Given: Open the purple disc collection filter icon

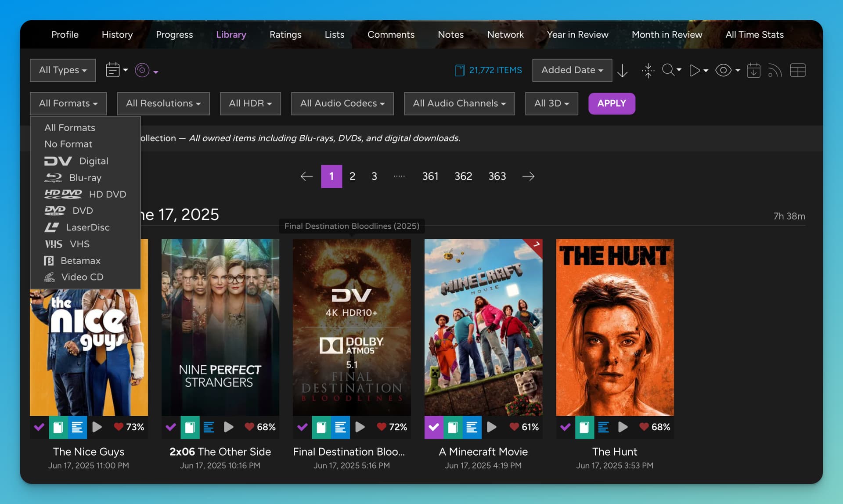Looking at the screenshot, I should 146,70.
